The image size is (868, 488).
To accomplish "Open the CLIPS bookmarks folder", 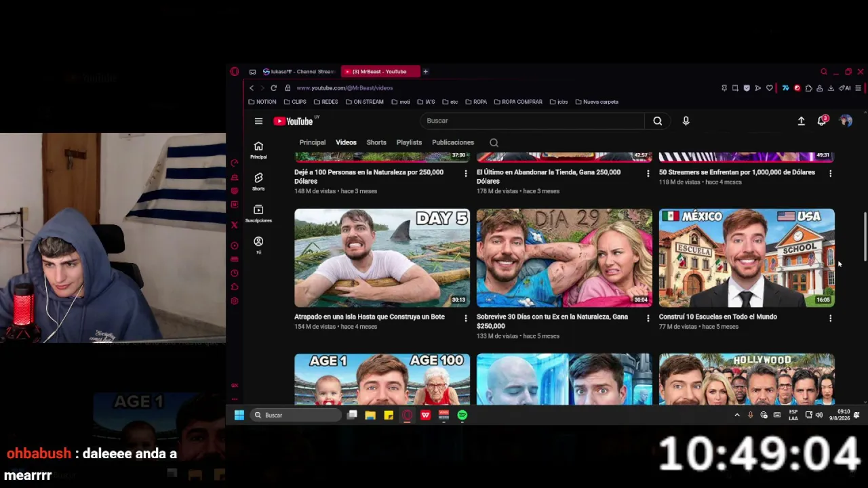I will coord(295,102).
